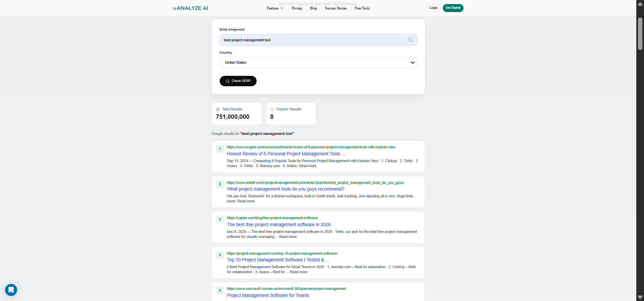Click the scrollbar up arrow

[x=640, y=4]
